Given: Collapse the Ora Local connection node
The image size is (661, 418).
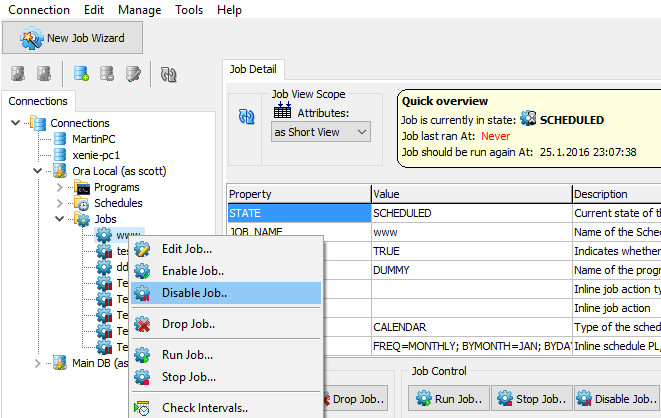Looking at the screenshot, I should click(38, 171).
